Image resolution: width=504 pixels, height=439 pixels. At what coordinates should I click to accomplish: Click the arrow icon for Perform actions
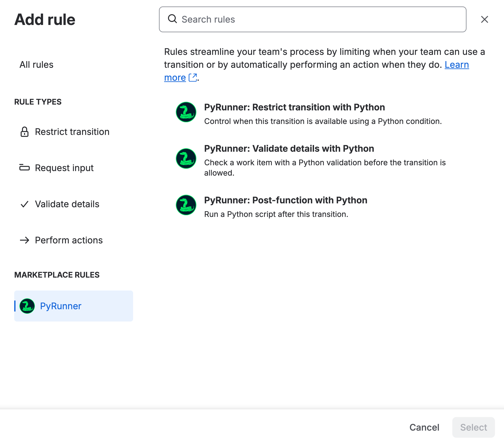[25, 240]
